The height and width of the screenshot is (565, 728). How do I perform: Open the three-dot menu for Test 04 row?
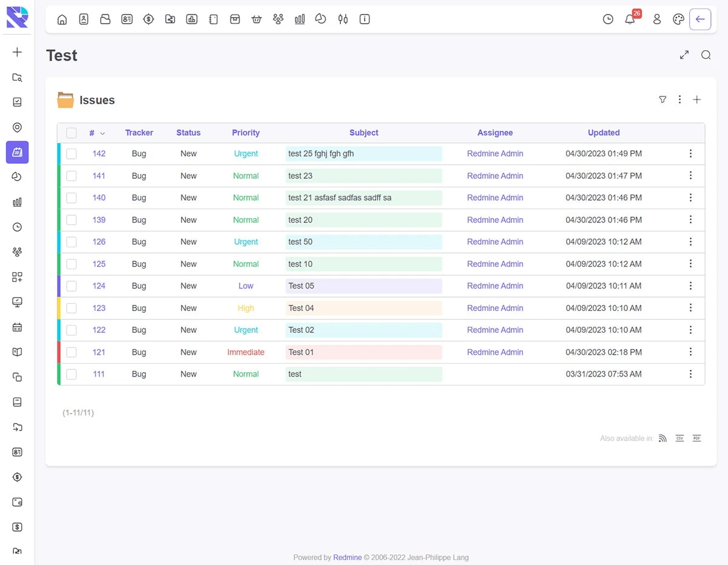point(690,308)
